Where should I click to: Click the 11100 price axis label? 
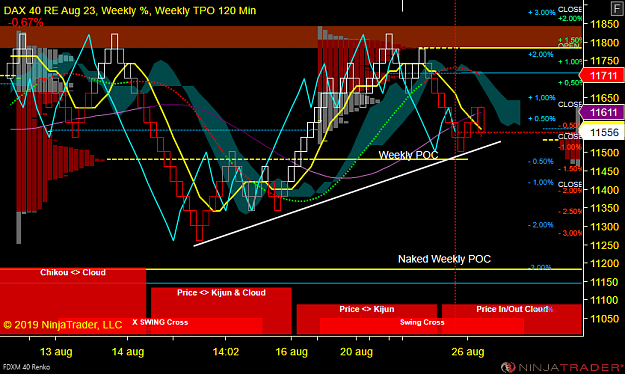pyautogui.click(x=604, y=300)
